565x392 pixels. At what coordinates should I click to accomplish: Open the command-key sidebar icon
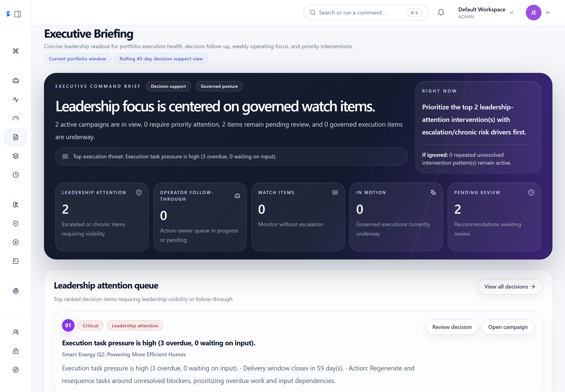pyautogui.click(x=16, y=51)
